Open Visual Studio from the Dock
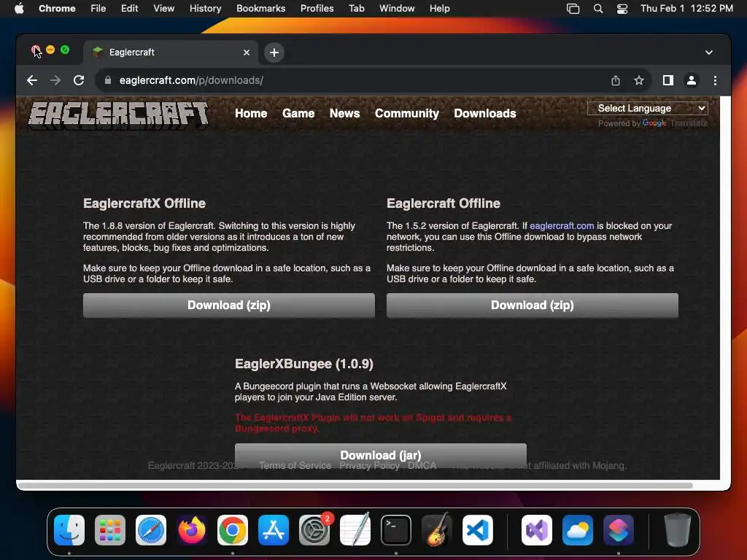Screen dimensions: 747x560 pyautogui.click(x=537, y=530)
